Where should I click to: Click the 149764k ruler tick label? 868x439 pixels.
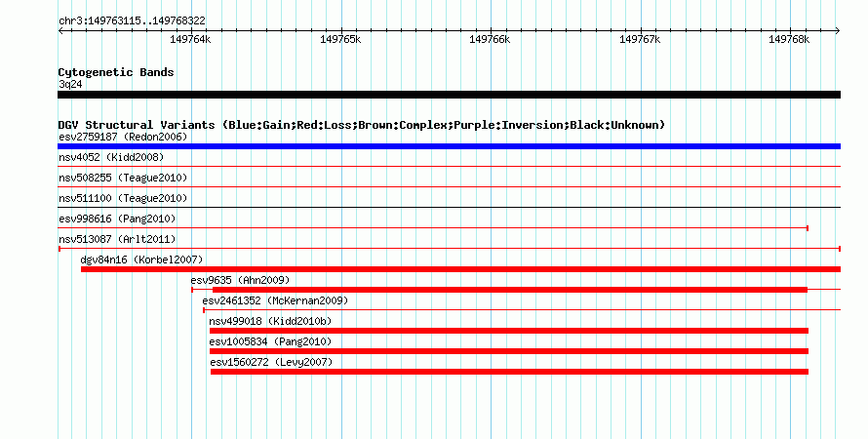coord(190,39)
